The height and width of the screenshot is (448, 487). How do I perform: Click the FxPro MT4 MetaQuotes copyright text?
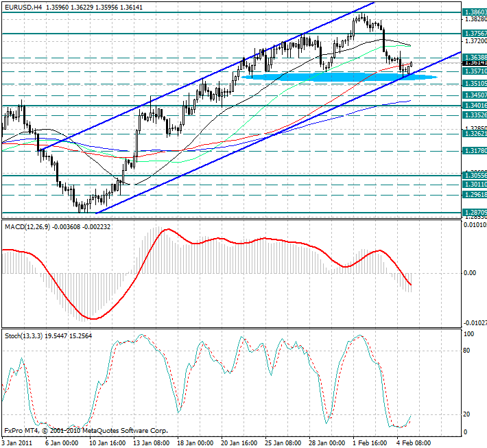point(86,431)
